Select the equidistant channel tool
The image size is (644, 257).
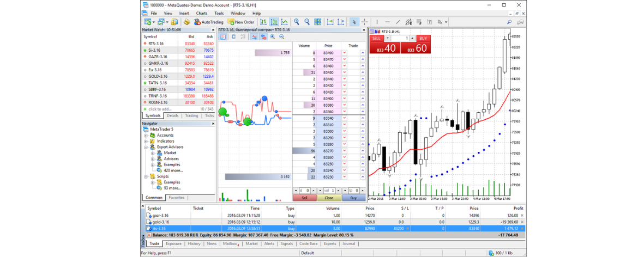point(408,22)
